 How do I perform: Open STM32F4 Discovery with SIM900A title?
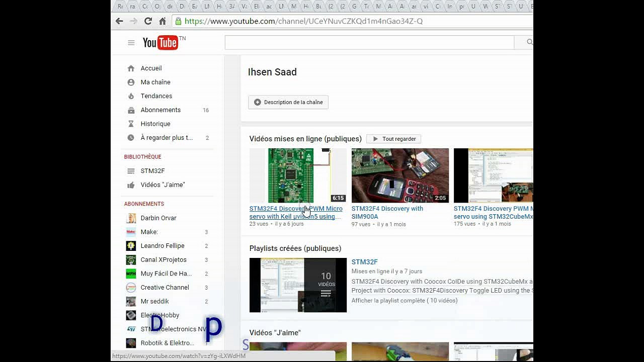click(x=387, y=213)
